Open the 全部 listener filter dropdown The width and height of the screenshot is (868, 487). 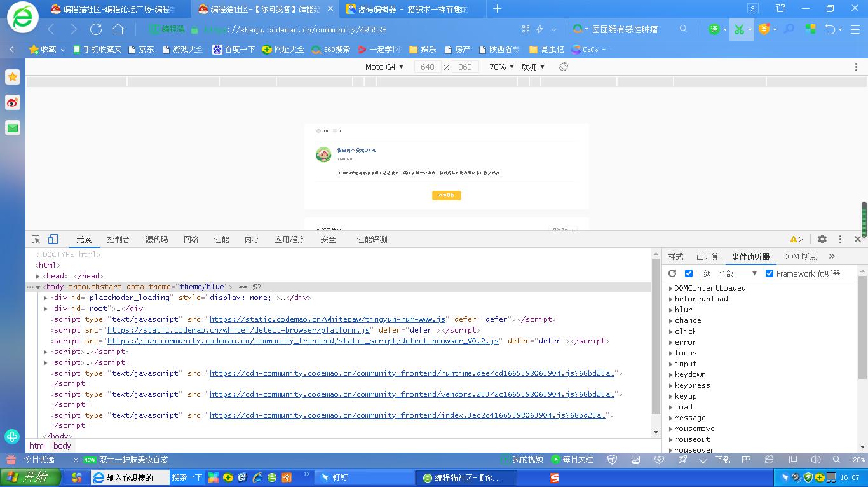pyautogui.click(x=738, y=273)
